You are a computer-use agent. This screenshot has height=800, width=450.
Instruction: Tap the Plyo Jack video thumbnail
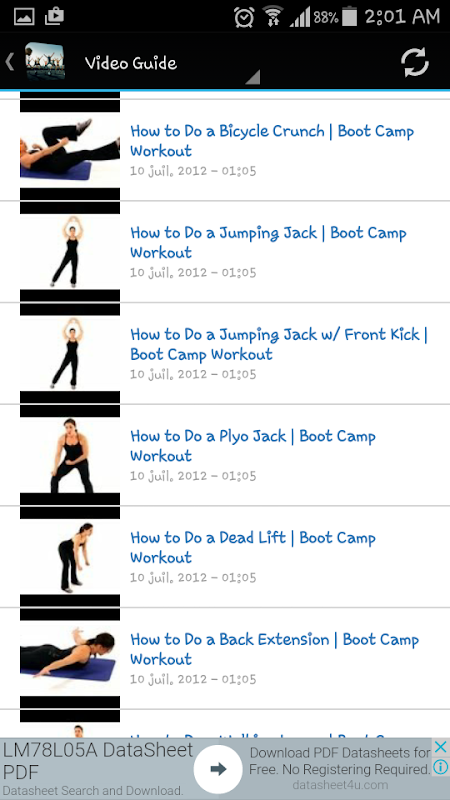pyautogui.click(x=70, y=455)
